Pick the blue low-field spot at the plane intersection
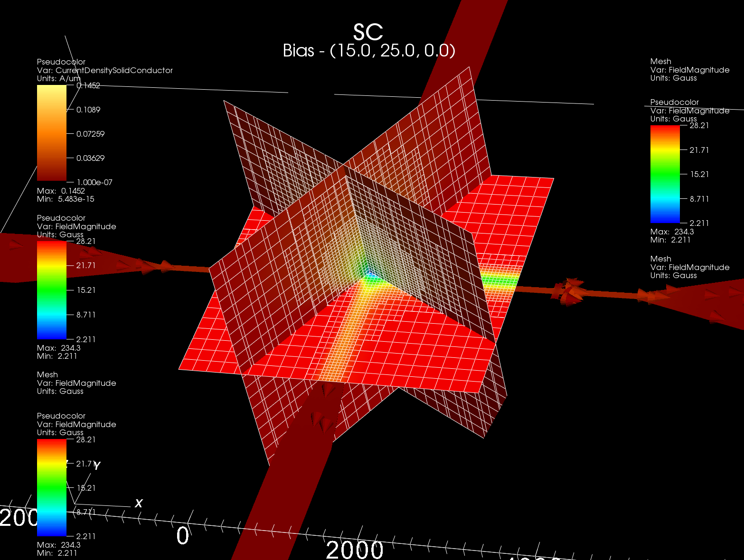This screenshot has width=744, height=560. pyautogui.click(x=371, y=275)
